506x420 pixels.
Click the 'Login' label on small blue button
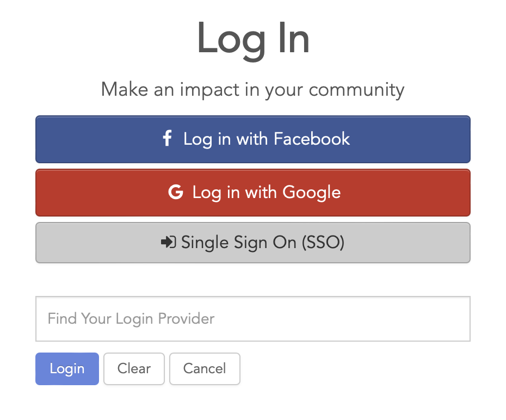67,369
